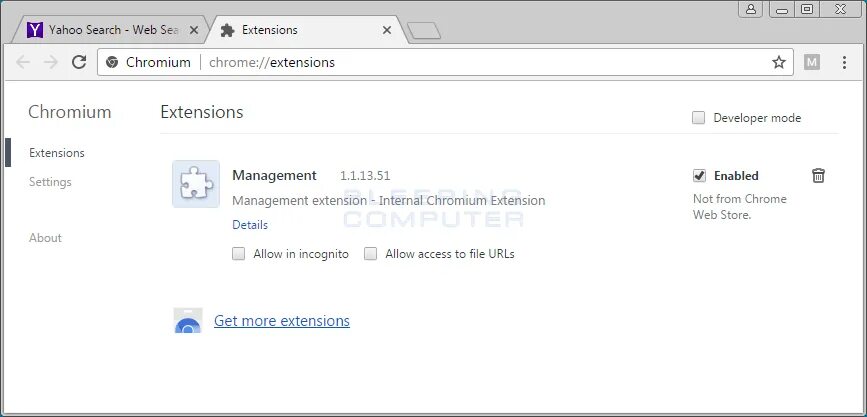Click the M extension icon in toolbar
This screenshot has width=867, height=417.
click(x=812, y=62)
